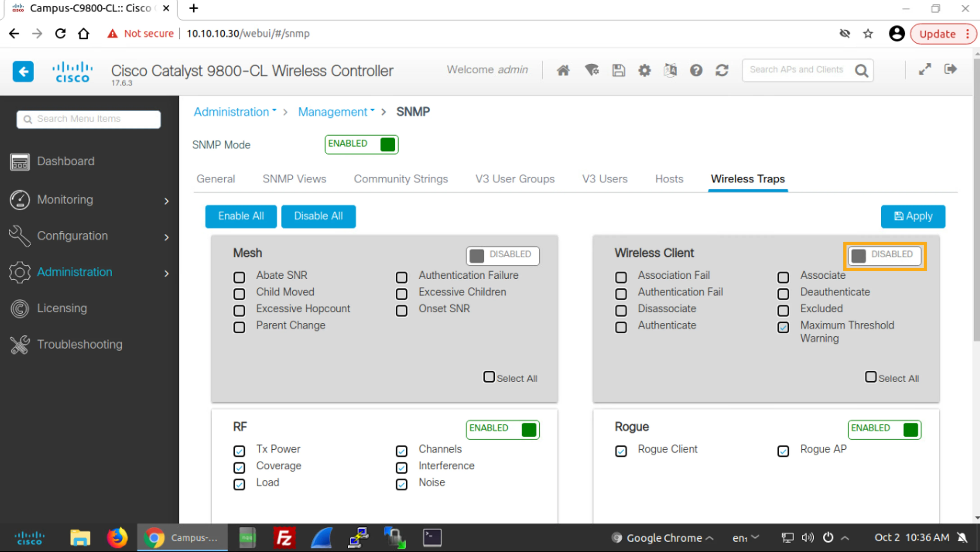Uncheck the Rogue AP checkbox
This screenshot has height=552, width=980.
[783, 451]
